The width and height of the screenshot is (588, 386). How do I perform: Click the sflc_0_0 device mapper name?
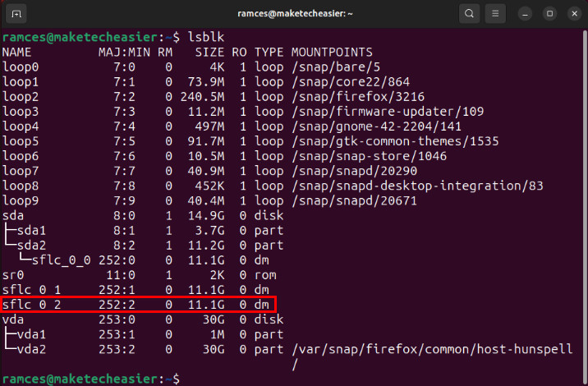61,260
